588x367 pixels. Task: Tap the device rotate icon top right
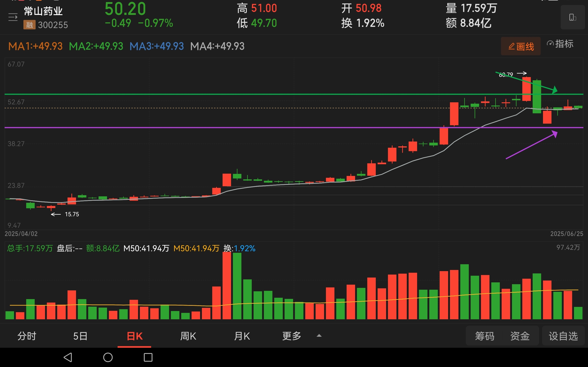coord(572,17)
